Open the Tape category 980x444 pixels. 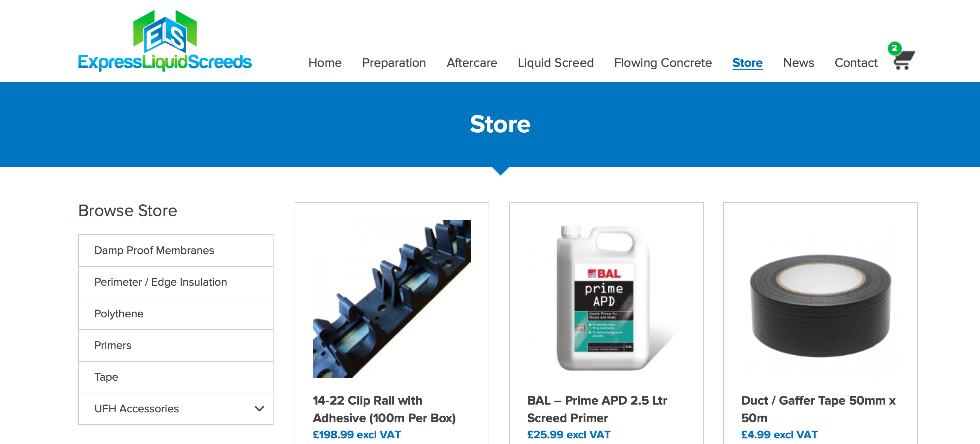pyautogui.click(x=176, y=377)
